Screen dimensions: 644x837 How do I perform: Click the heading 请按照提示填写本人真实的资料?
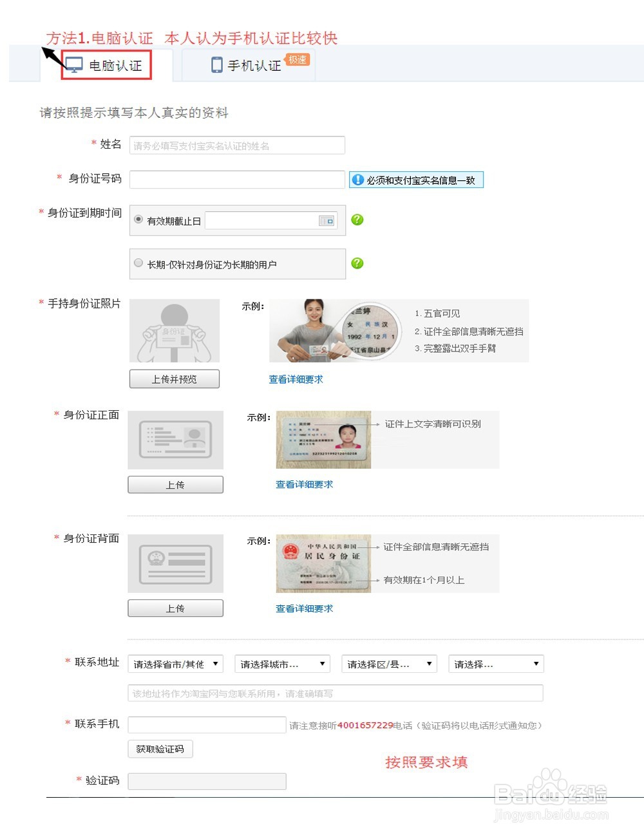[x=134, y=113]
